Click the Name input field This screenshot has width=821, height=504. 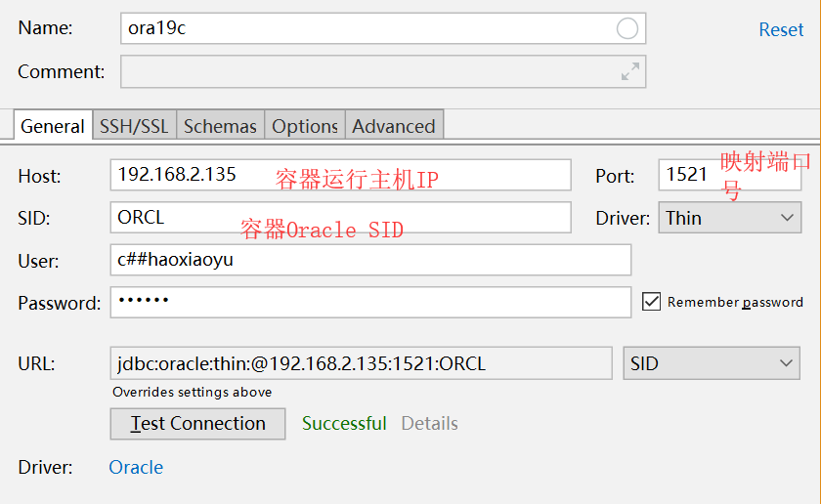tap(371, 28)
